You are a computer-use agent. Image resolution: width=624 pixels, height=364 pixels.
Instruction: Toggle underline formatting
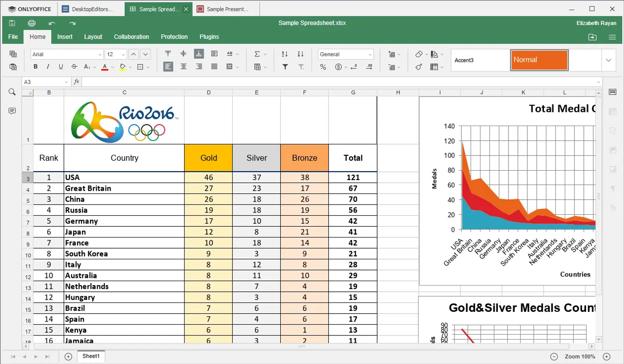pyautogui.click(x=60, y=66)
